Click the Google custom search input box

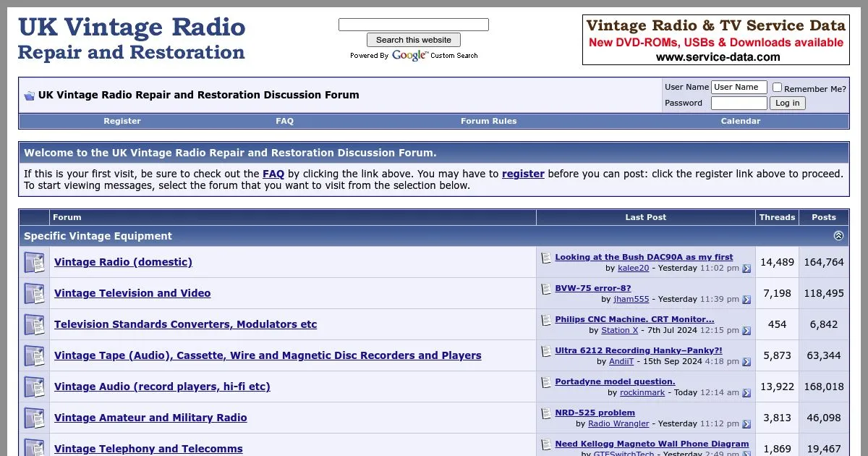414,25
